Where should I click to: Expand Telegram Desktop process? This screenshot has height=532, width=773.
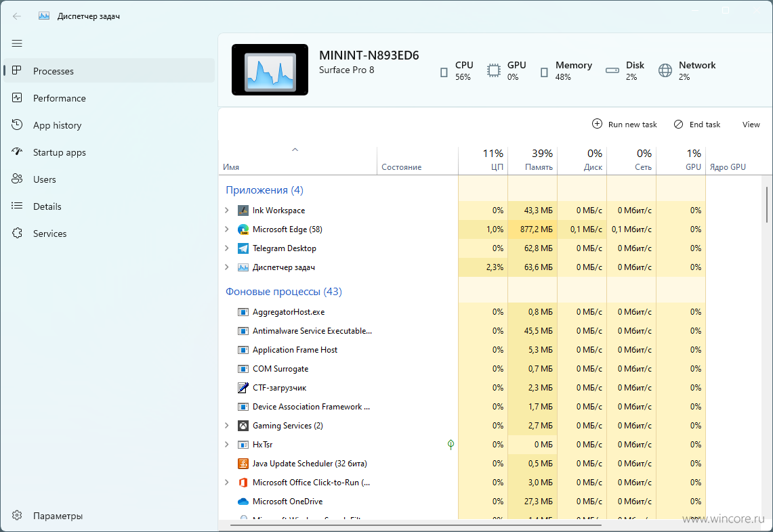click(x=227, y=248)
